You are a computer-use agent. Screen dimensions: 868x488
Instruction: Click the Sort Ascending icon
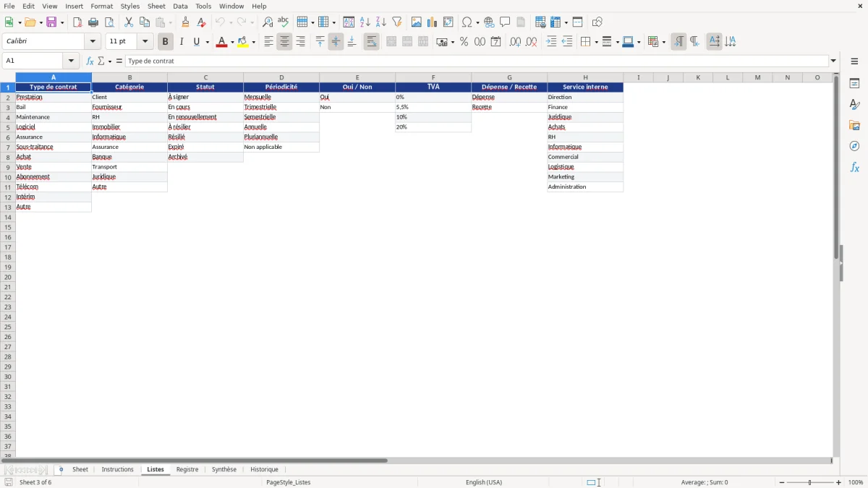click(x=365, y=22)
